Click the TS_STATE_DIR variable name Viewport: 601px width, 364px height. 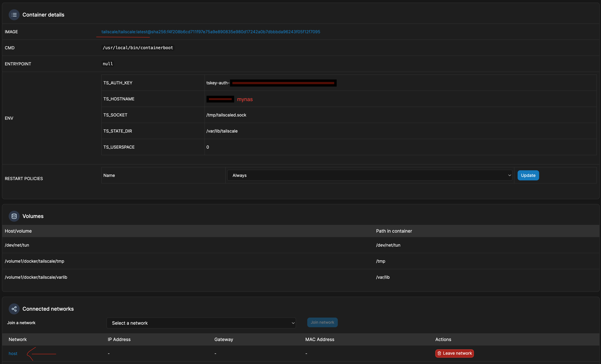click(x=118, y=131)
